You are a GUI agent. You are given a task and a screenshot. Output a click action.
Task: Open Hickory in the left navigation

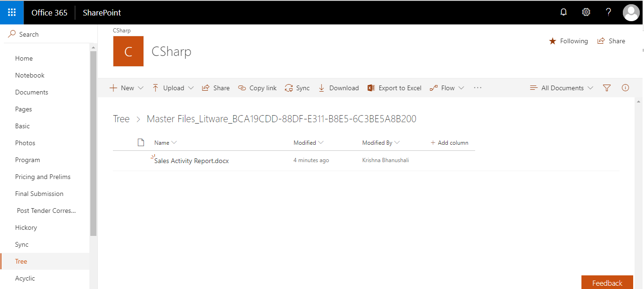tap(26, 227)
